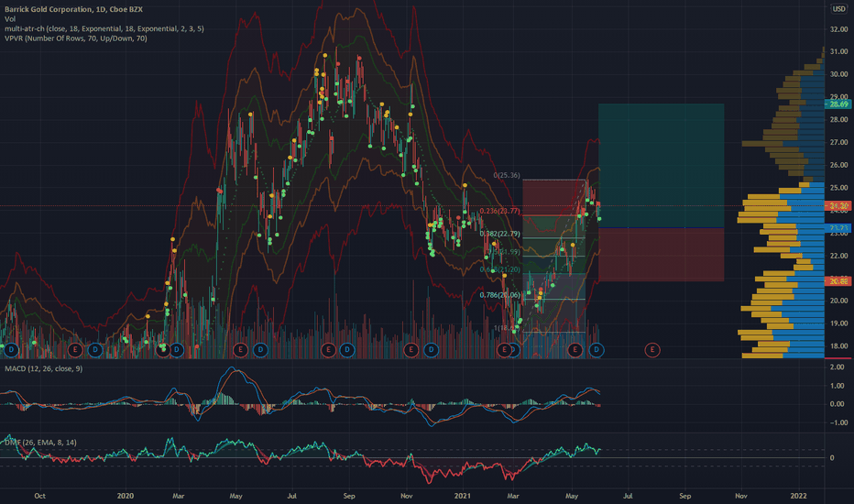854x504 pixels.
Task: Open the earnings marker in February 2021
Action: tap(504, 350)
